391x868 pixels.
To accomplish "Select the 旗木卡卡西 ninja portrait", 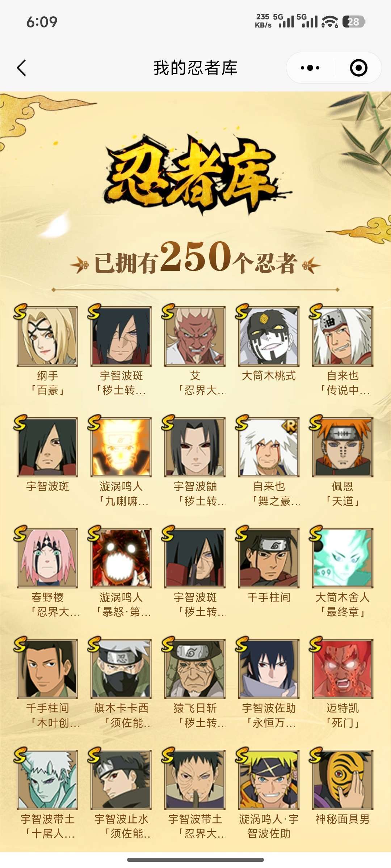I will point(121,668).
